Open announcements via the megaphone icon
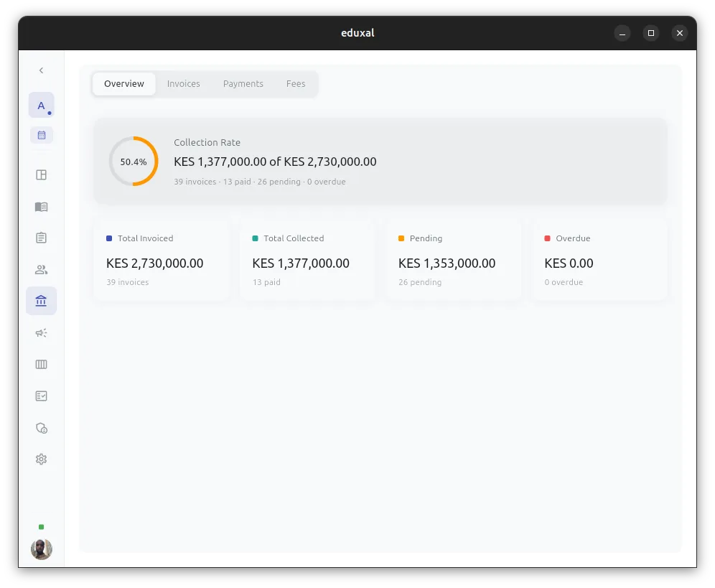The height and width of the screenshot is (588, 715). point(41,332)
